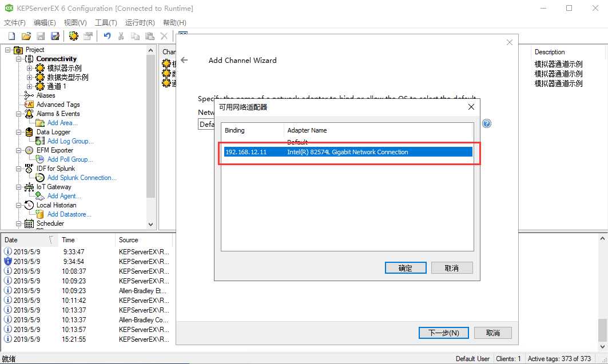Click the Add Poll Group... link
608x364 pixels.
(x=70, y=159)
